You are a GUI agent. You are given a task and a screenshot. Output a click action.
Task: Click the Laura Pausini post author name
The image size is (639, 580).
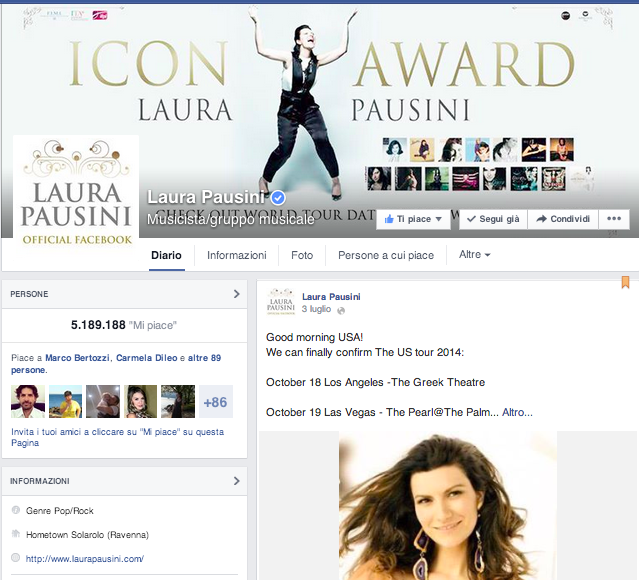[x=331, y=297]
